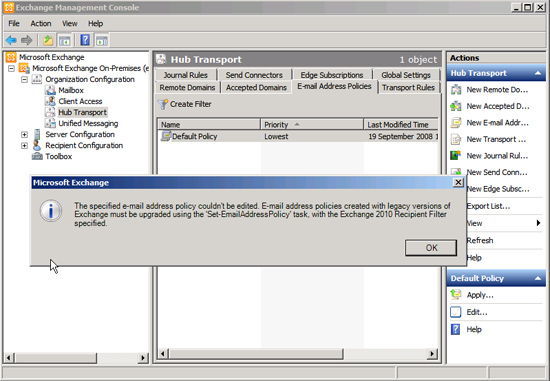Click the Up one level toolbar icon
This screenshot has height=381, width=550.
pos(48,40)
